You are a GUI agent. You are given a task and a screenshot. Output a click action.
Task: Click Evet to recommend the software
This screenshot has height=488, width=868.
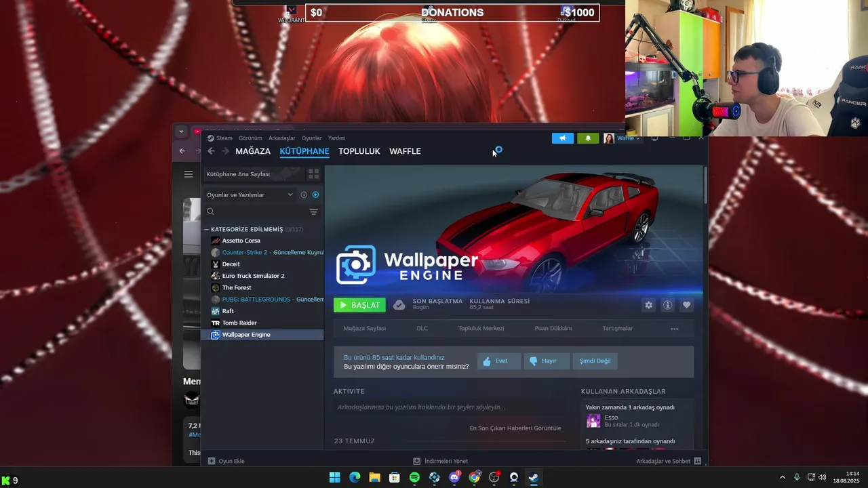click(x=499, y=361)
